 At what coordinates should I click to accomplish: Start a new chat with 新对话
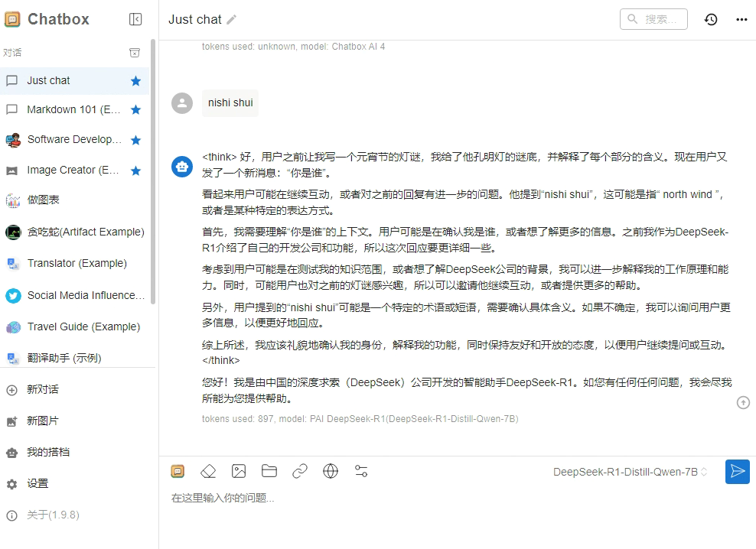[x=43, y=389]
